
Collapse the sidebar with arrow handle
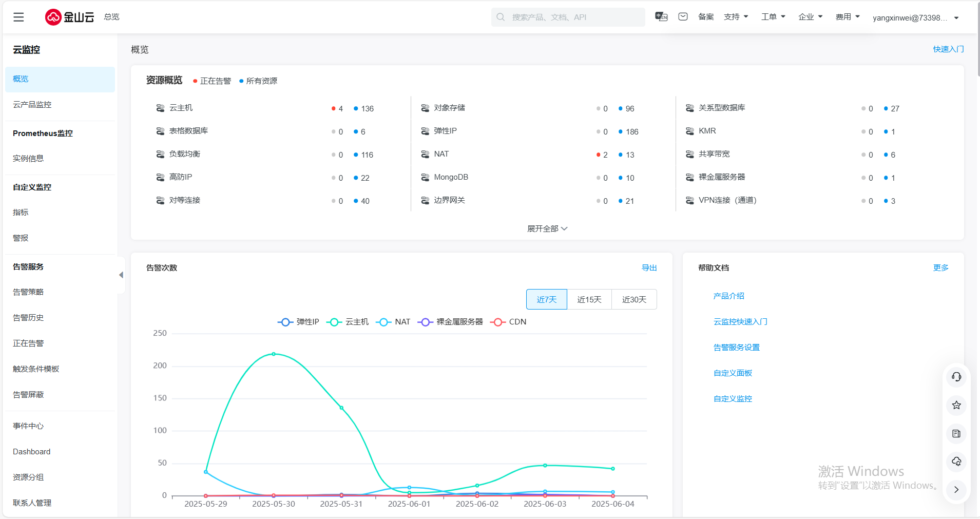click(x=121, y=275)
